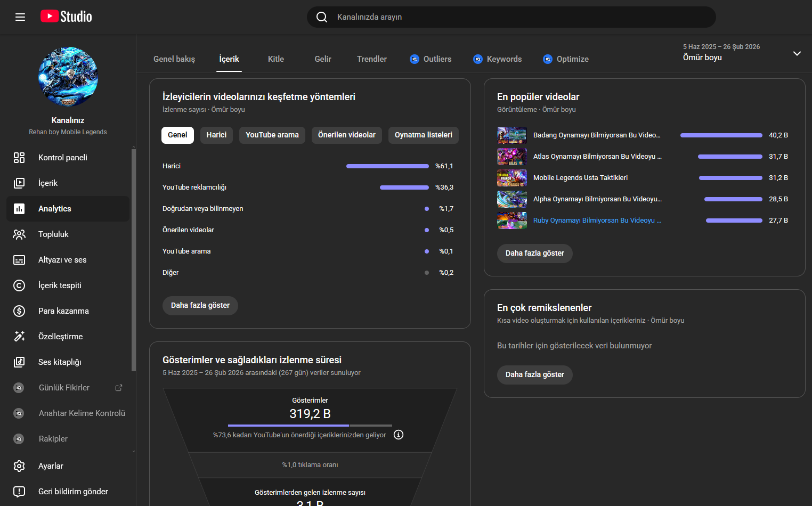Go to the Gelir tab
This screenshot has height=506, width=812.
click(323, 59)
